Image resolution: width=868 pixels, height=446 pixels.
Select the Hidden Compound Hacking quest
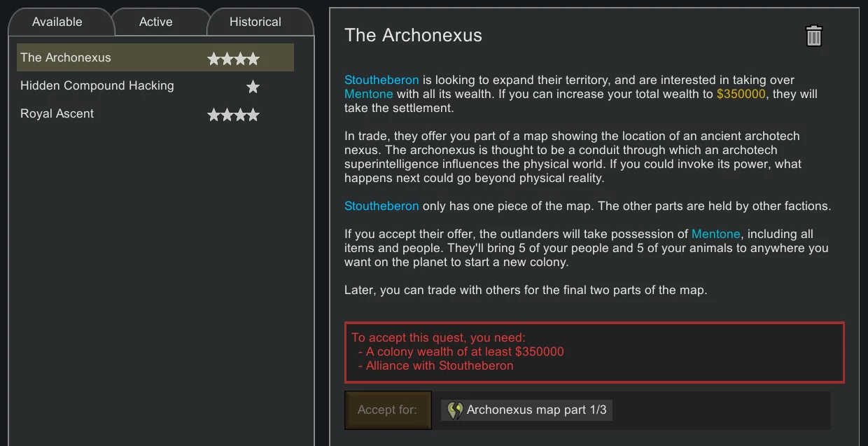point(97,85)
